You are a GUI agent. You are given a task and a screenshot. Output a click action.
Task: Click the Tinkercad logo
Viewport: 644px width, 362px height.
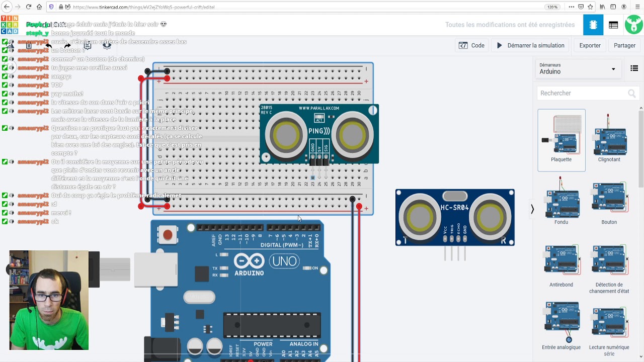click(10, 25)
